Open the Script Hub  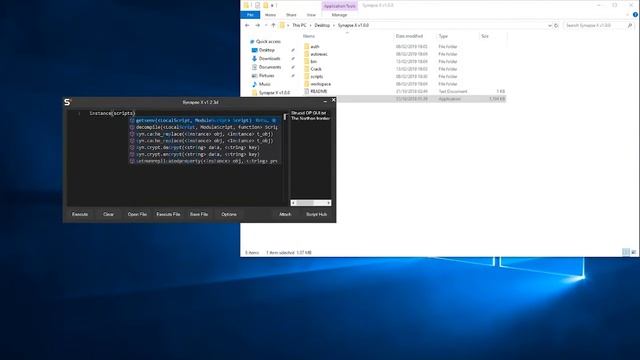[317, 214]
